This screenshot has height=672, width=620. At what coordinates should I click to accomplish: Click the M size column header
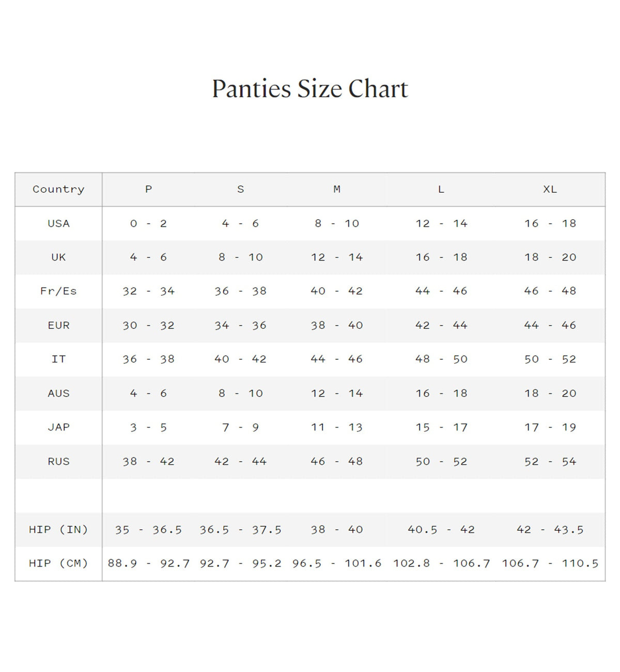[x=337, y=189]
